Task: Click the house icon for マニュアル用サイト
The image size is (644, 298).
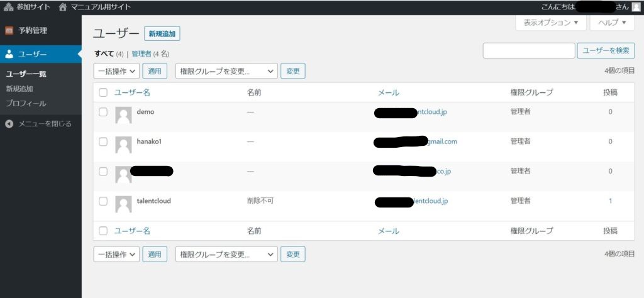Action: click(x=62, y=7)
